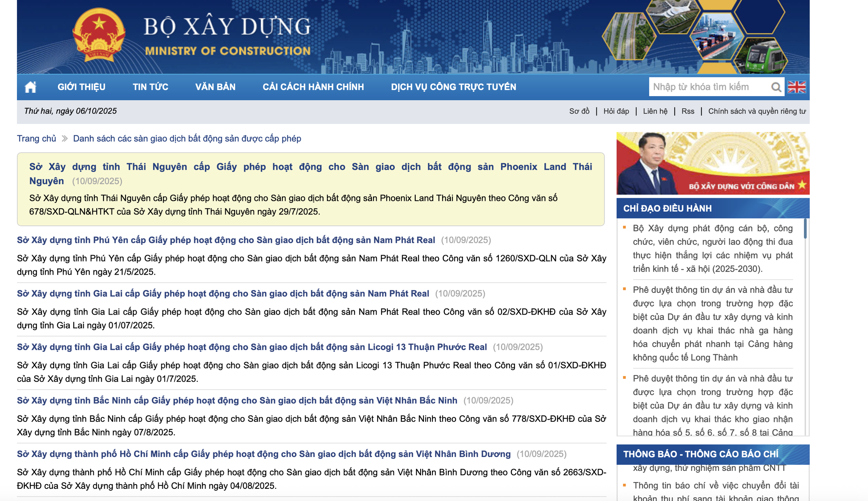Open DỊCH VỤ CÔNG TRỰC TUYẾN menu
Screen dimensions: 868x501
point(453,87)
